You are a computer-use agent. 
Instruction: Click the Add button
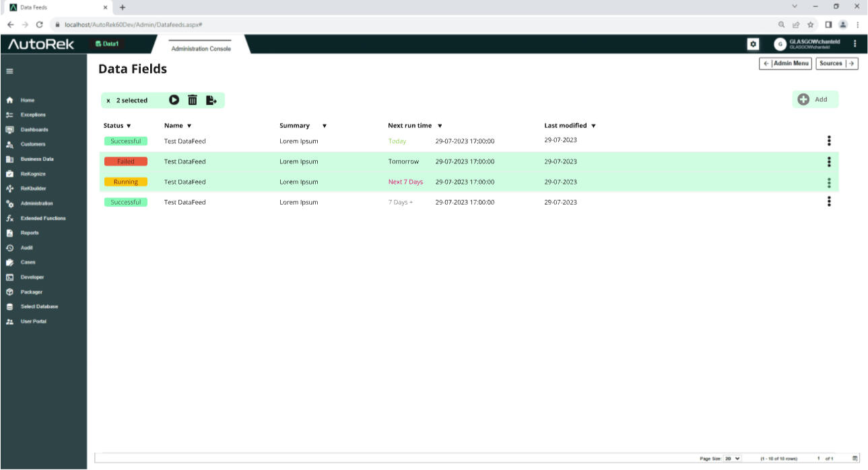pos(815,100)
